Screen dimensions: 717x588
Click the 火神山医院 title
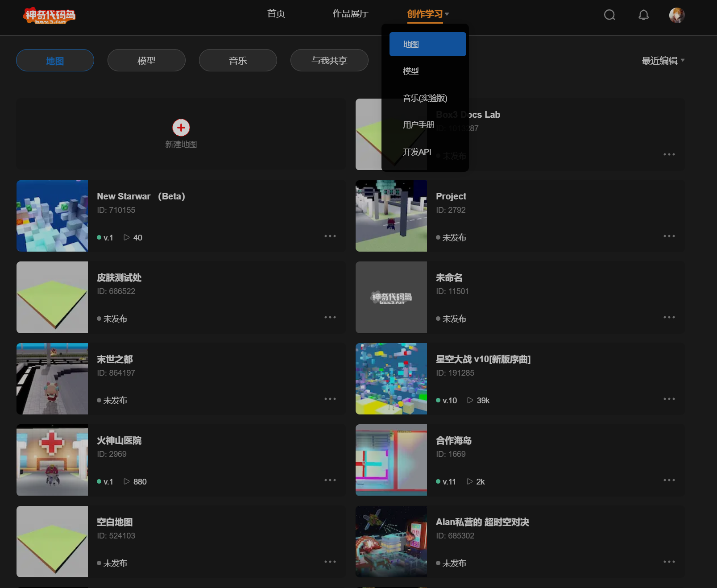119,440
